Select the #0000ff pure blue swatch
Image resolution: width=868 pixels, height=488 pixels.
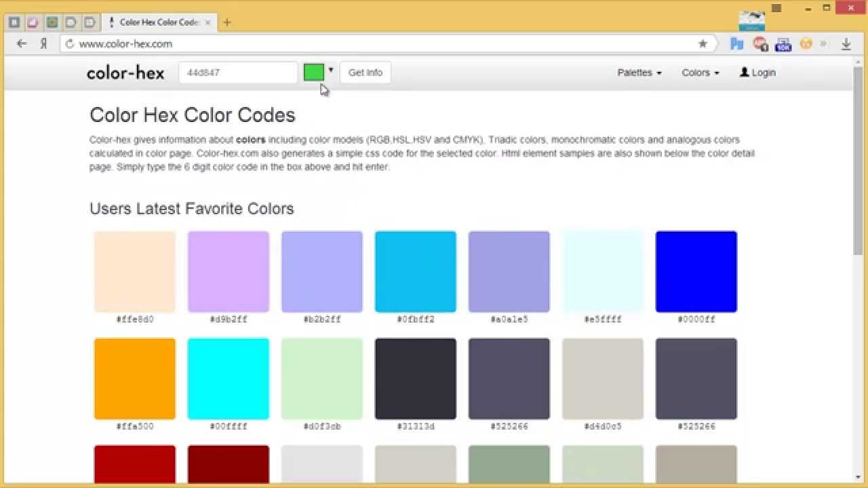pos(696,272)
